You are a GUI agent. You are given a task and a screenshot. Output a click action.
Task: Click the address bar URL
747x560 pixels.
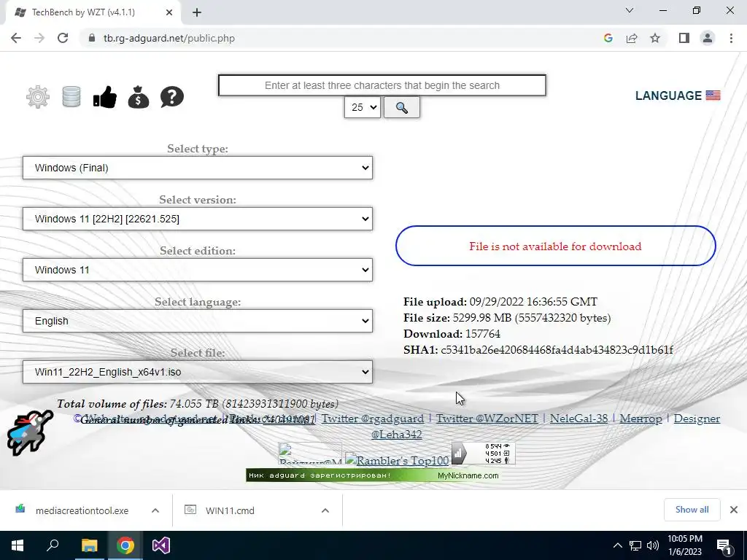(x=169, y=38)
